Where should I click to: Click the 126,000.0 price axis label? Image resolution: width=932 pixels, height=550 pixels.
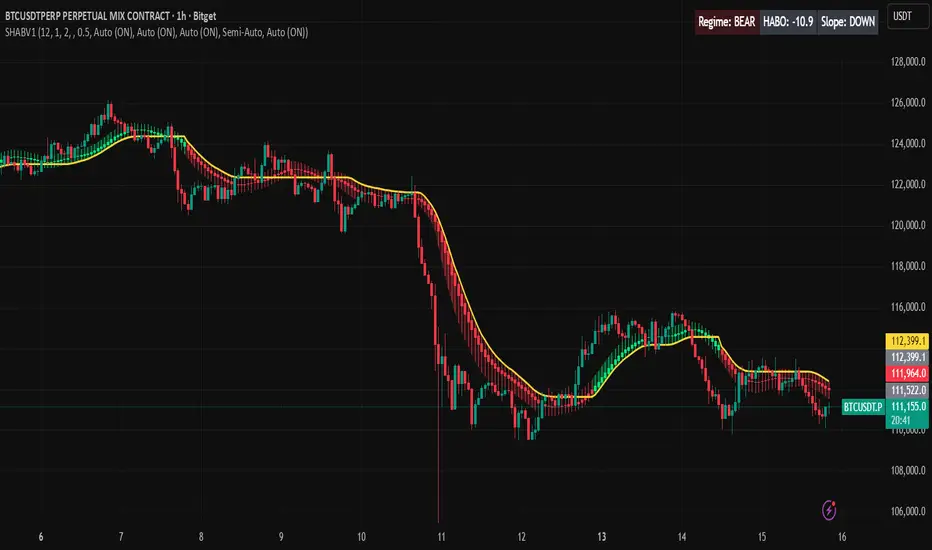908,103
